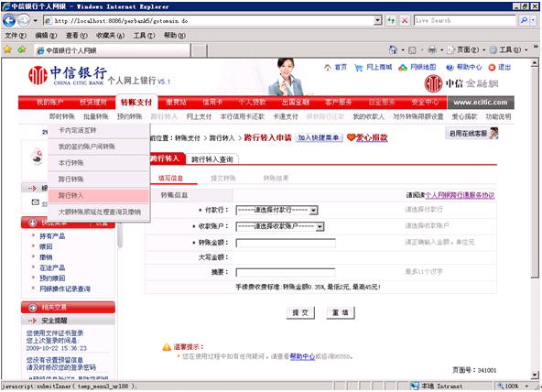Click the 提交 submit button
This screenshot has width=542, height=392.
coord(300,313)
